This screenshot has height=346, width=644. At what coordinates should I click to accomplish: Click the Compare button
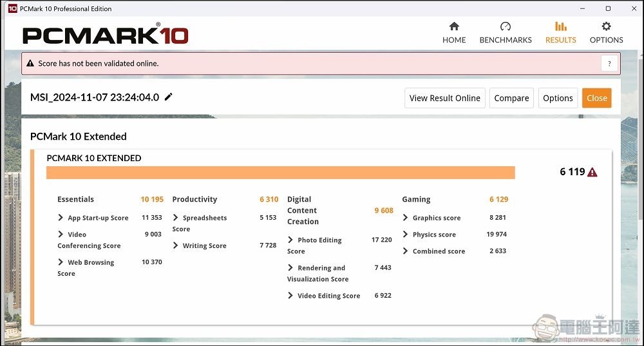(x=511, y=98)
